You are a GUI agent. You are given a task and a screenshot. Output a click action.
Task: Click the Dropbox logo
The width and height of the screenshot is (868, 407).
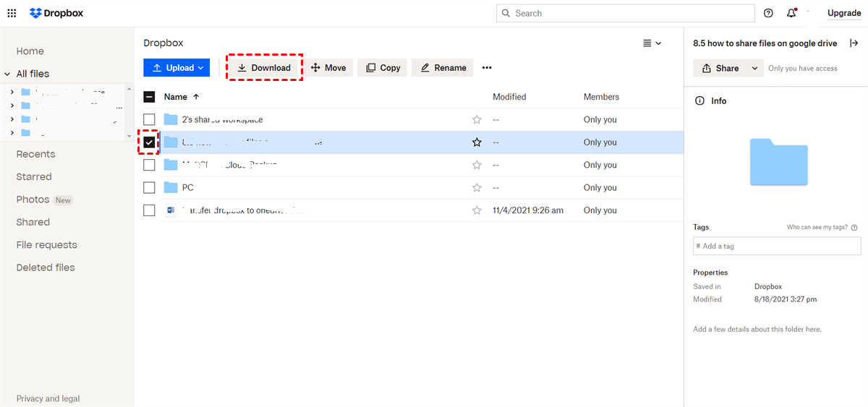pos(56,13)
